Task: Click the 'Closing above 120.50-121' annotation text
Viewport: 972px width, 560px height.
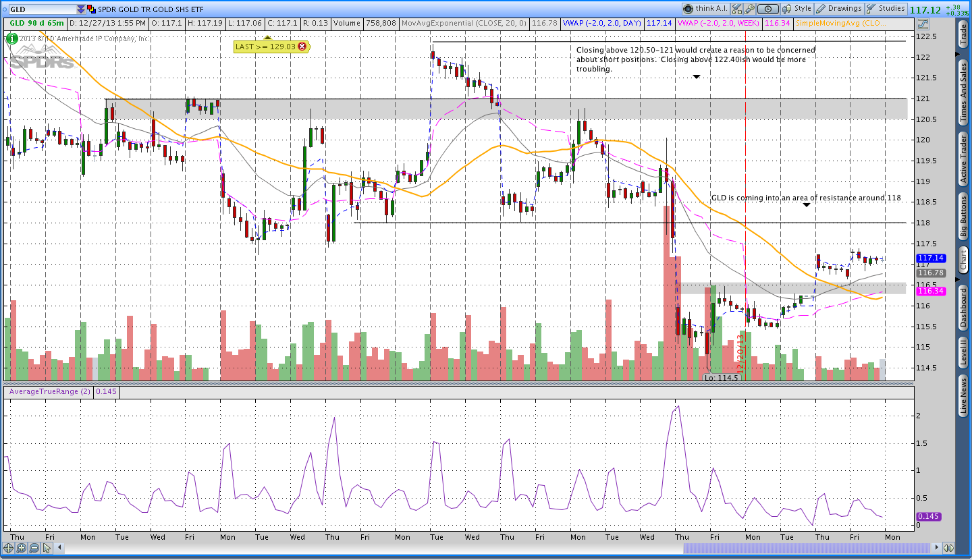Action: (x=695, y=59)
